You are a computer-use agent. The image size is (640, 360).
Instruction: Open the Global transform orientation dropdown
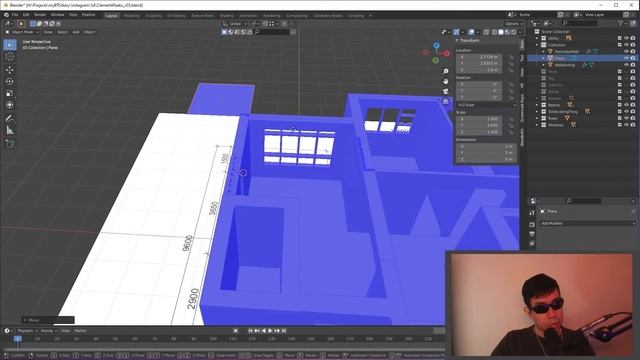tap(236, 24)
